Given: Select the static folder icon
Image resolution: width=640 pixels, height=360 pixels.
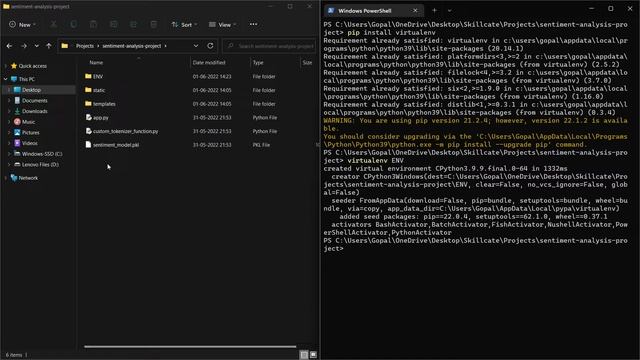Looking at the screenshot, I should click(x=88, y=90).
